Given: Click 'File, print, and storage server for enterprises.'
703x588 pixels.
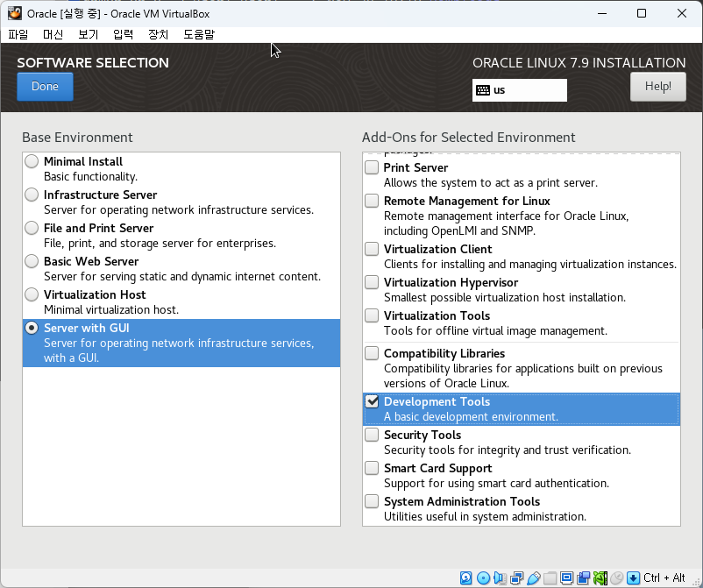Looking at the screenshot, I should tap(160, 244).
